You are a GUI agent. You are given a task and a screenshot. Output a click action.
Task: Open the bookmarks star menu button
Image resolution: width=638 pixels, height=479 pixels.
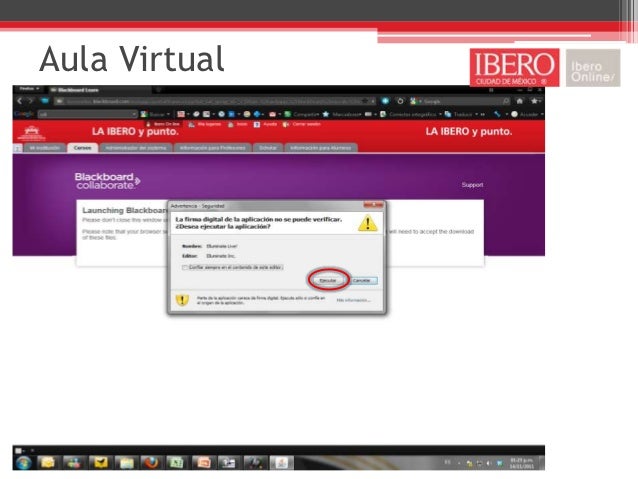[535, 101]
